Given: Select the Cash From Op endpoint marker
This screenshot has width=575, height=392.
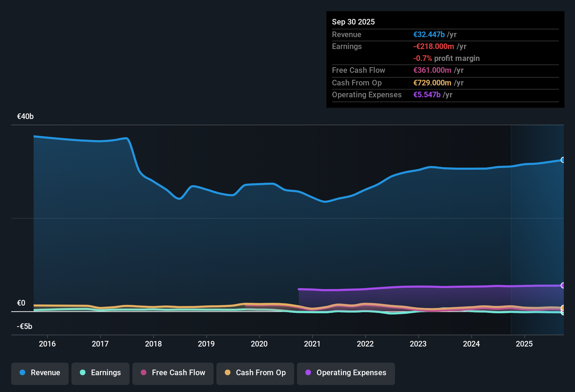Looking at the screenshot, I should [x=563, y=308].
